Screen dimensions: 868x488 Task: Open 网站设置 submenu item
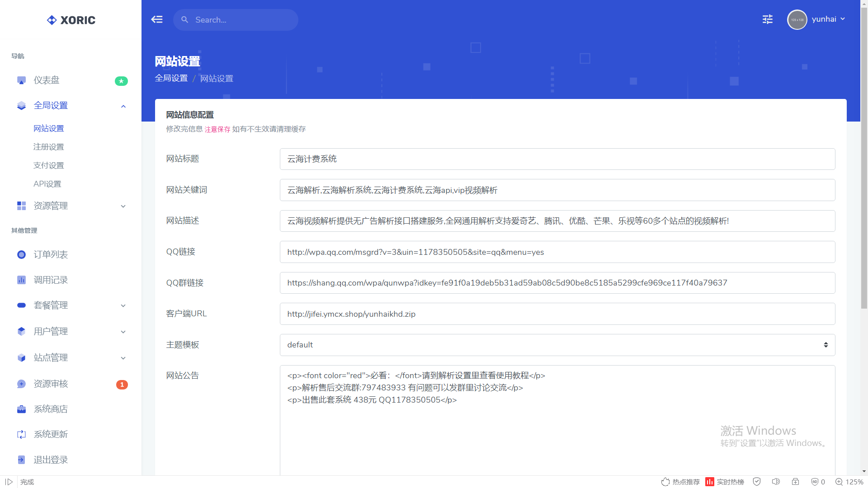coord(49,128)
